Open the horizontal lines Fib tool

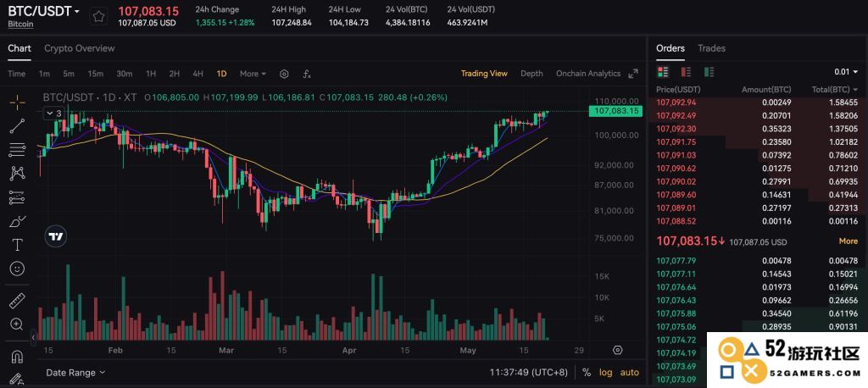[x=17, y=149]
